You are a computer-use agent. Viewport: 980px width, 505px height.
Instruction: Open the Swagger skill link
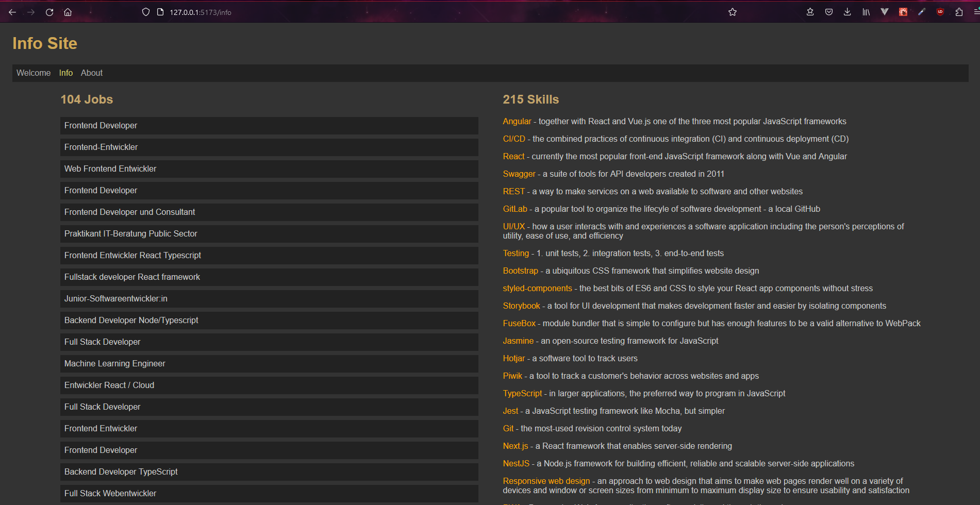tap(519, 174)
